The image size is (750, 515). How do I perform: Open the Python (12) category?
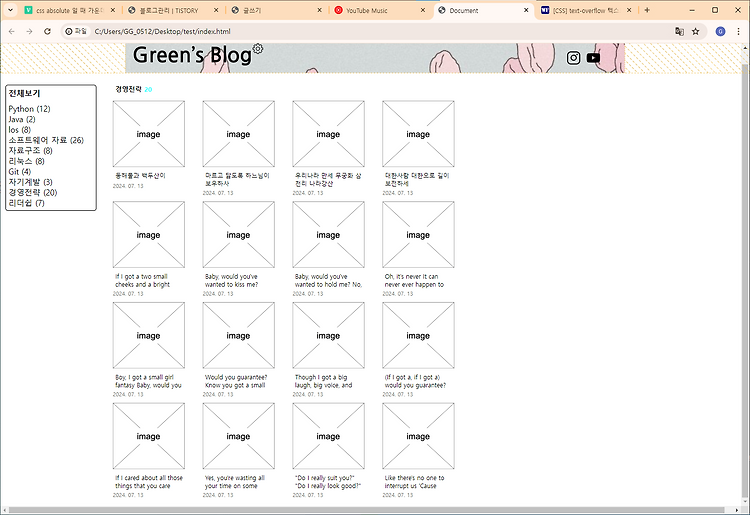click(29, 109)
